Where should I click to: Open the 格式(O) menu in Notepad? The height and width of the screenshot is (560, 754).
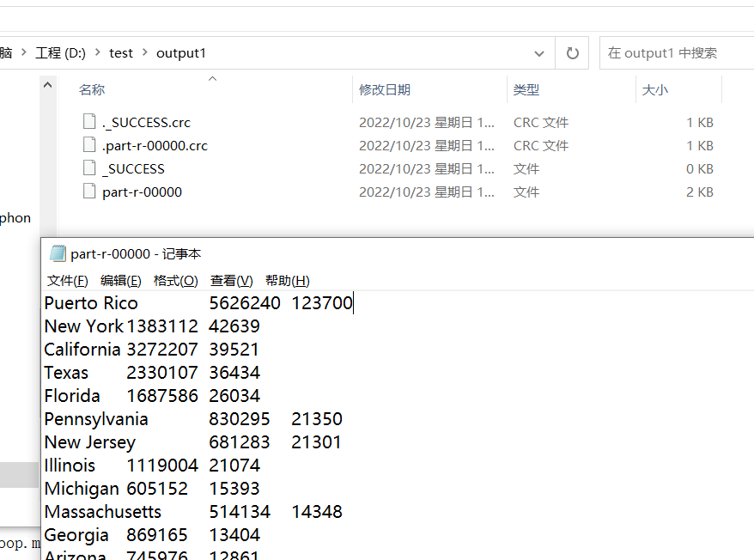pyautogui.click(x=175, y=281)
